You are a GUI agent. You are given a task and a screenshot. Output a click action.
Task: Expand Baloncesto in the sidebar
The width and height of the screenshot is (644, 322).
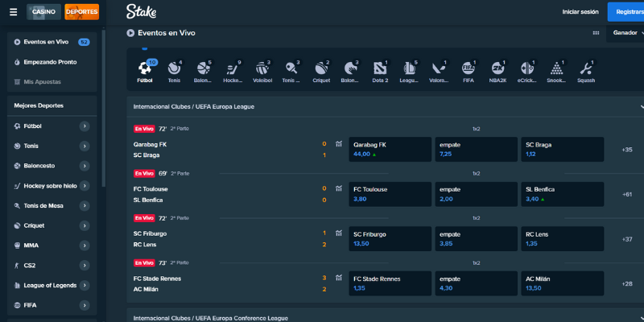pos(85,166)
